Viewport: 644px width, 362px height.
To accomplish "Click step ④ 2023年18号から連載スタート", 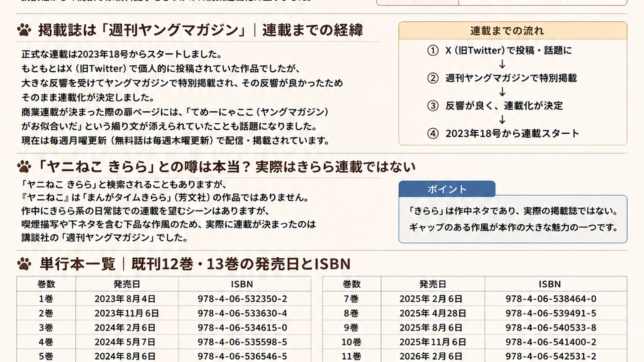I will tap(503, 133).
